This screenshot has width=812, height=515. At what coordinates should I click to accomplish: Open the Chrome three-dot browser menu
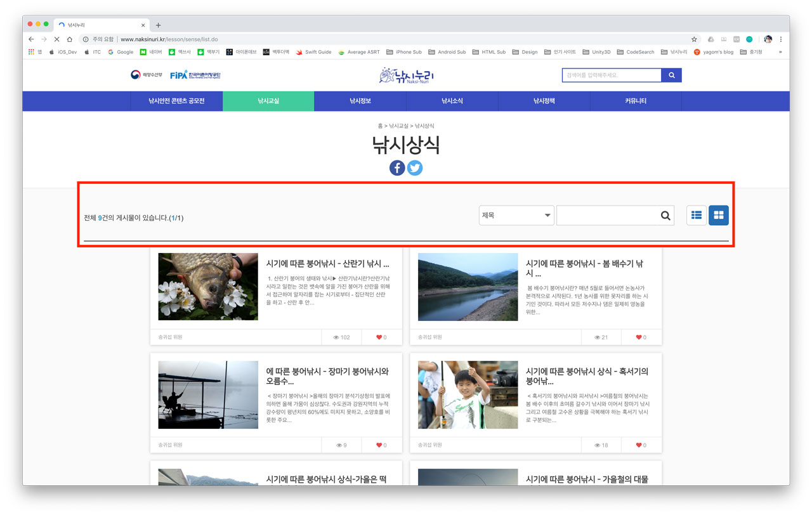tap(780, 38)
